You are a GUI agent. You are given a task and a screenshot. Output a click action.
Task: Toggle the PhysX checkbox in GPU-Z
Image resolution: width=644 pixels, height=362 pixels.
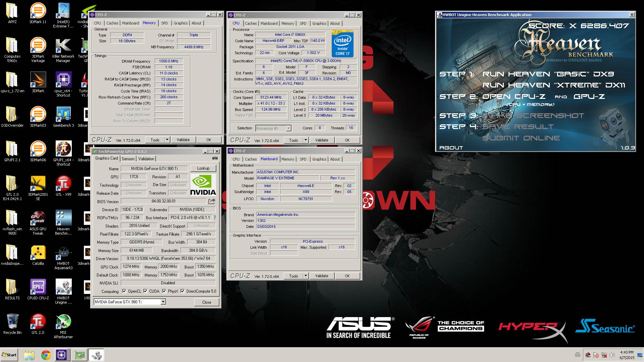pyautogui.click(x=164, y=291)
